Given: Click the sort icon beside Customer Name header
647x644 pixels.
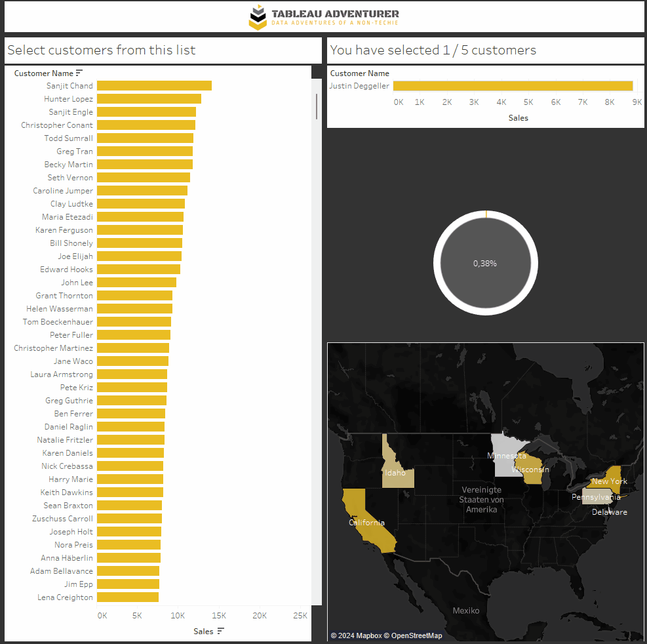Looking at the screenshot, I should tap(79, 73).
